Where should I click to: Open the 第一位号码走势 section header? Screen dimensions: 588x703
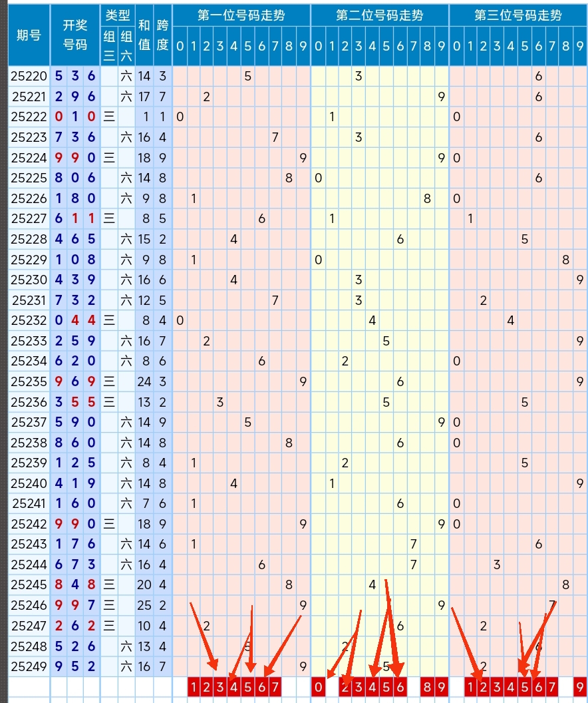[x=241, y=15]
